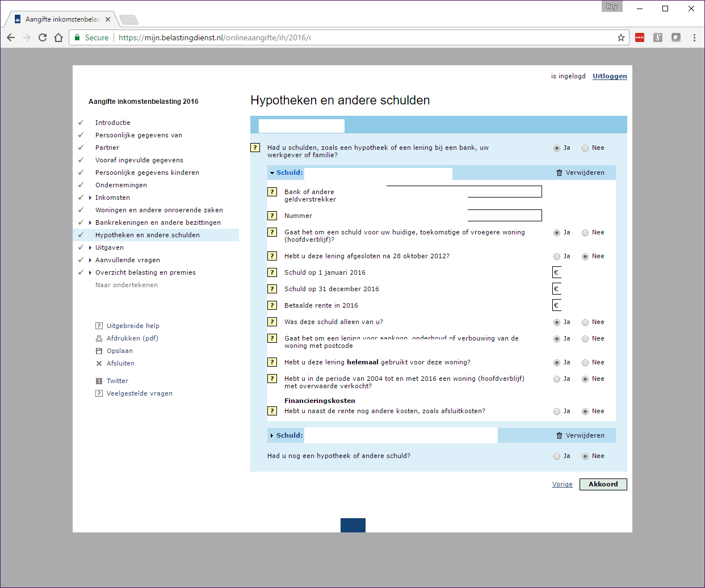Open 'Persoonlijke gegevens kinderen' section
The width and height of the screenshot is (705, 588).
(x=147, y=173)
